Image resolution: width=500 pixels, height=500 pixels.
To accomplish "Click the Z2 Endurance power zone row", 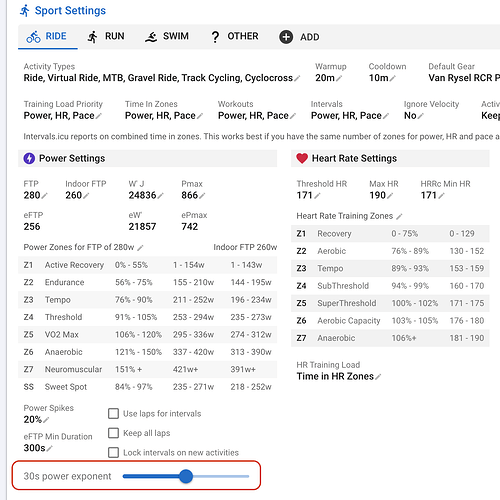I will click(x=148, y=282).
